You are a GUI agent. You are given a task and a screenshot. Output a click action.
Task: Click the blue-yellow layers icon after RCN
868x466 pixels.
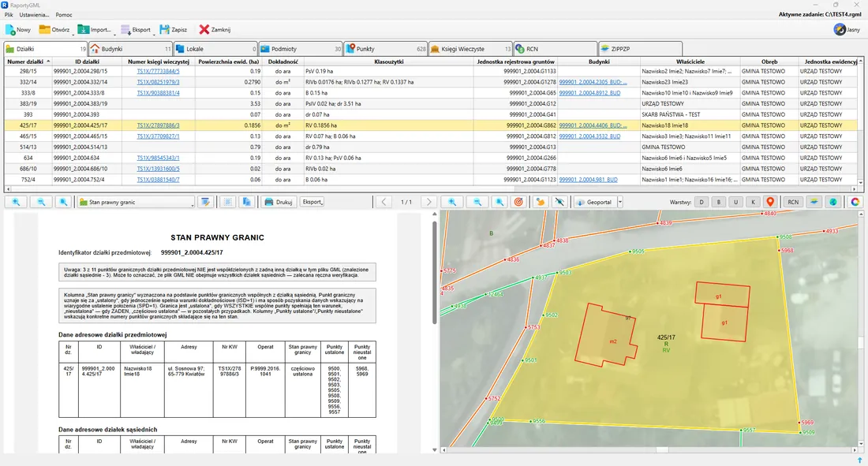[814, 202]
